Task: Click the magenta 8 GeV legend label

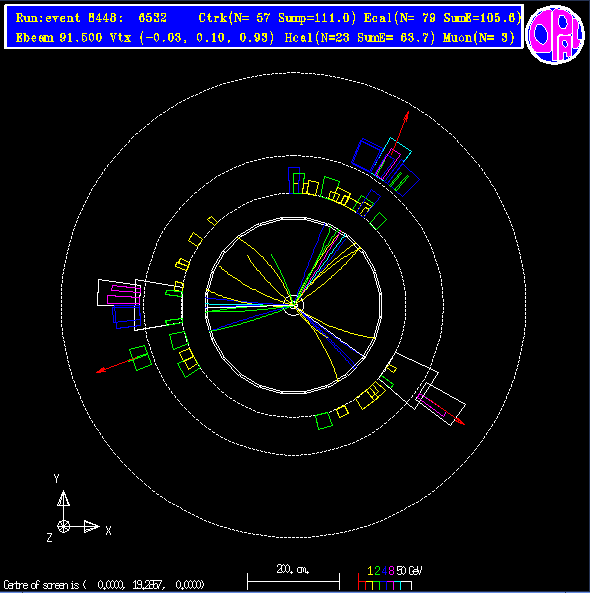Action: [391, 570]
